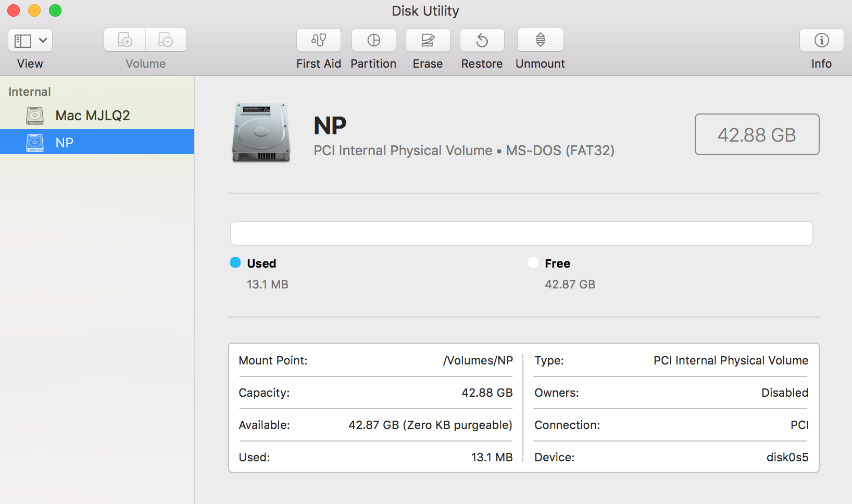Click the 42.88 GB capacity box

pos(757,134)
